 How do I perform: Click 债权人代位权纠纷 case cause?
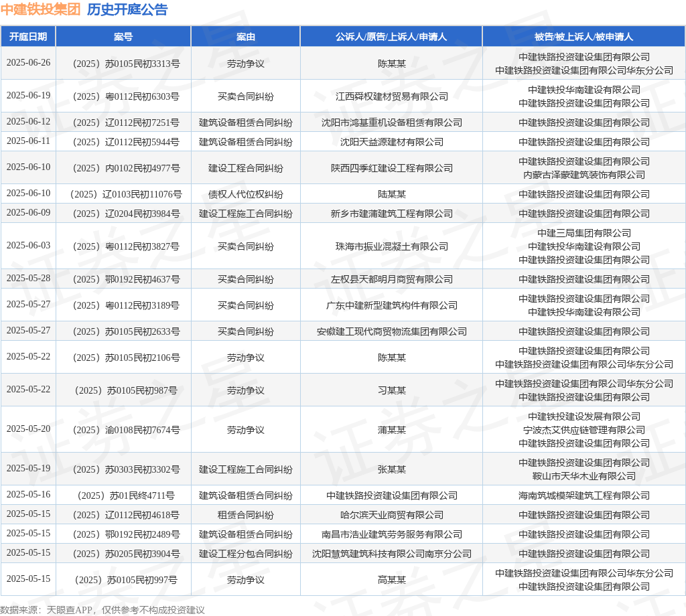click(245, 194)
